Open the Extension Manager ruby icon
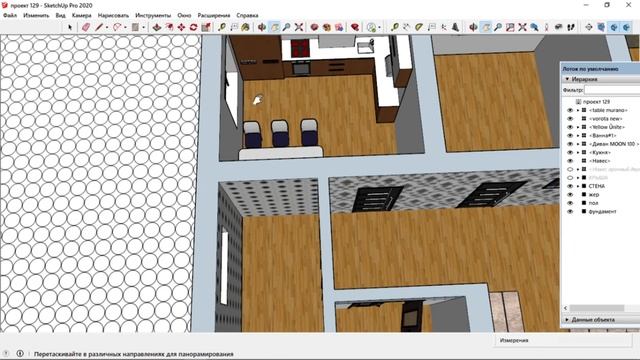This screenshot has height=360, width=640. point(355,27)
